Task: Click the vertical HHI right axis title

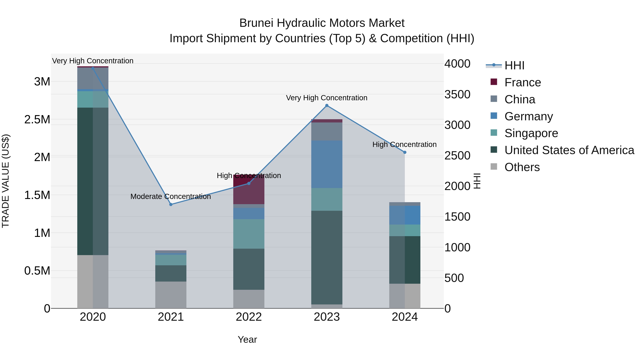Action: (x=477, y=181)
